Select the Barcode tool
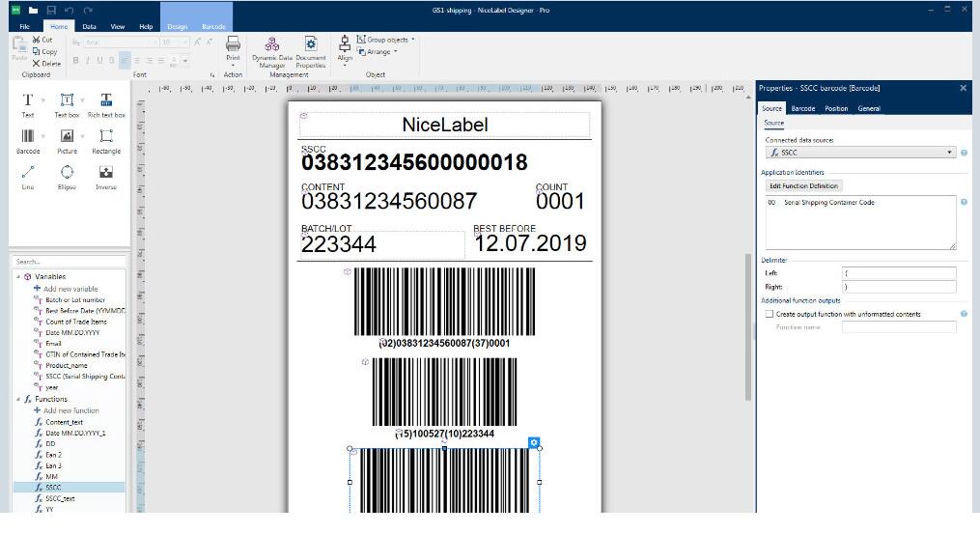The width and height of the screenshot is (980, 534). click(x=27, y=141)
